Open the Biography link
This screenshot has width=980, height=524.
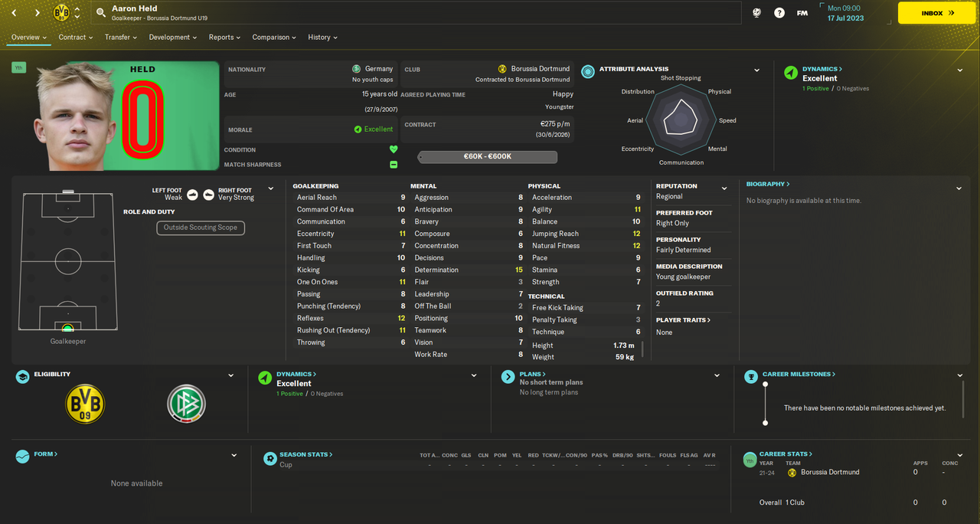click(x=768, y=184)
